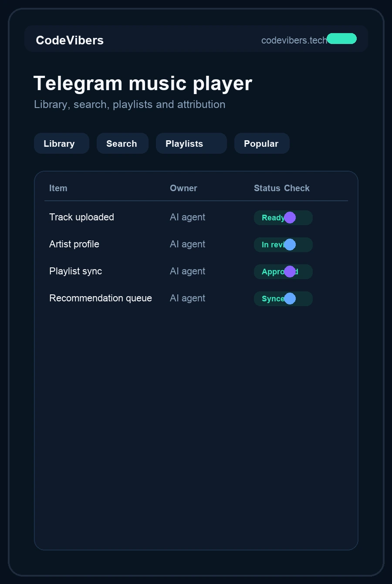392x584 pixels.
Task: Select the Track uploaded item
Action: (x=81, y=217)
